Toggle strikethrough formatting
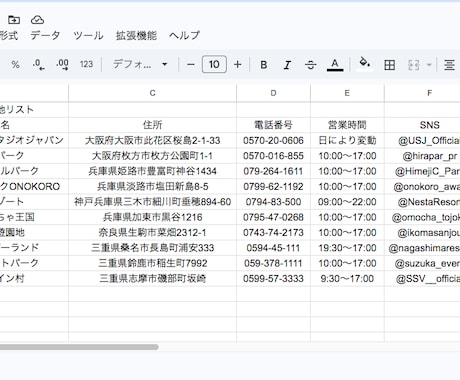This screenshot has height=380, width=460. coord(310,65)
